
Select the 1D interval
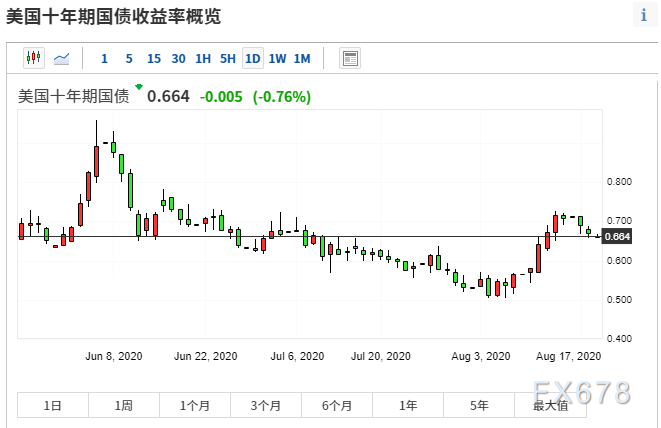(253, 58)
